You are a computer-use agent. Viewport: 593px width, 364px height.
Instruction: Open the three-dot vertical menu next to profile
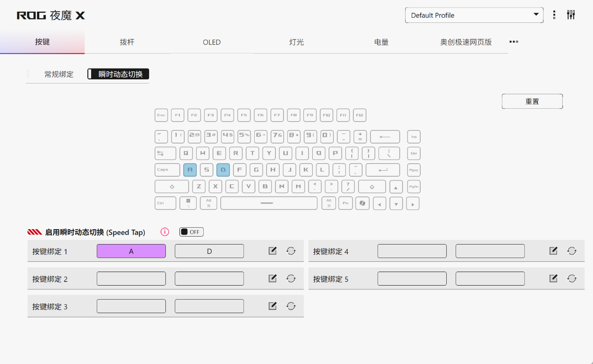(554, 15)
